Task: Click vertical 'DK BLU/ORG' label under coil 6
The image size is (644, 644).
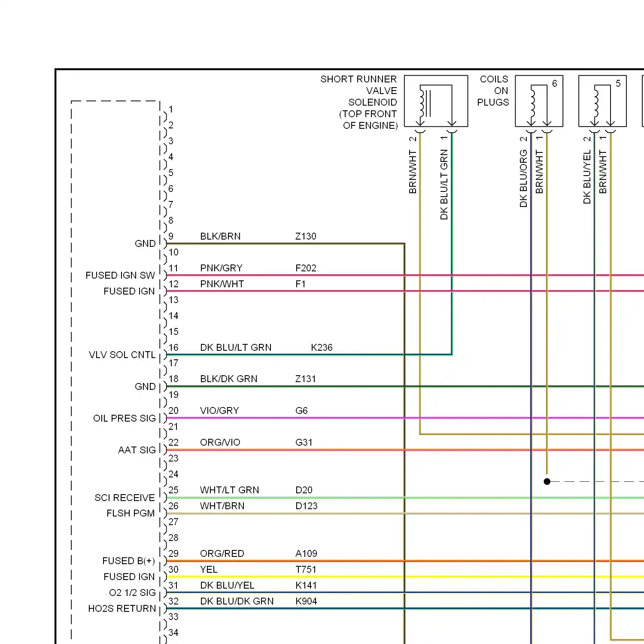Action: pyautogui.click(x=523, y=179)
